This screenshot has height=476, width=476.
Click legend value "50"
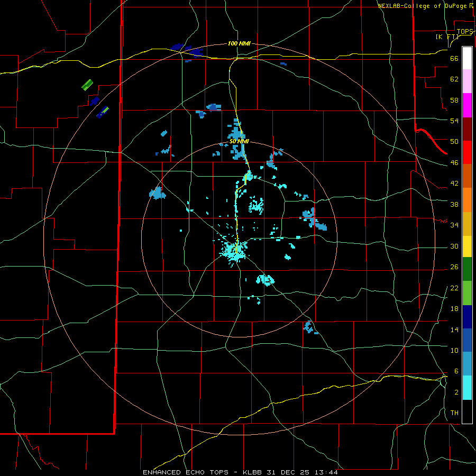coord(454,141)
